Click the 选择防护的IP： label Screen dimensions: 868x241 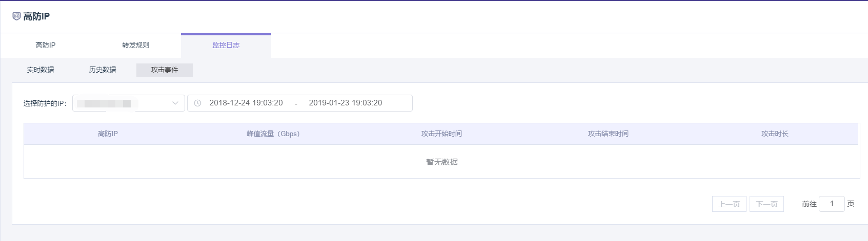point(45,103)
